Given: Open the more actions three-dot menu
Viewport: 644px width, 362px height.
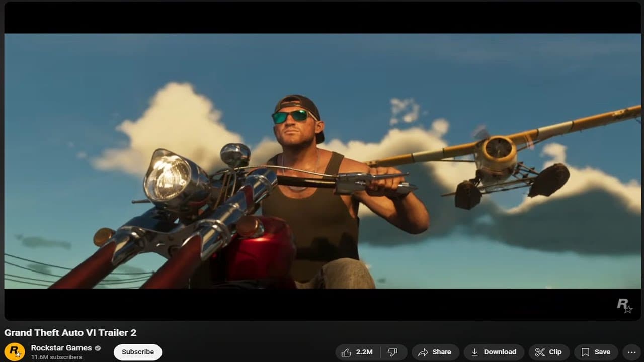Looking at the screenshot, I should click(x=631, y=352).
